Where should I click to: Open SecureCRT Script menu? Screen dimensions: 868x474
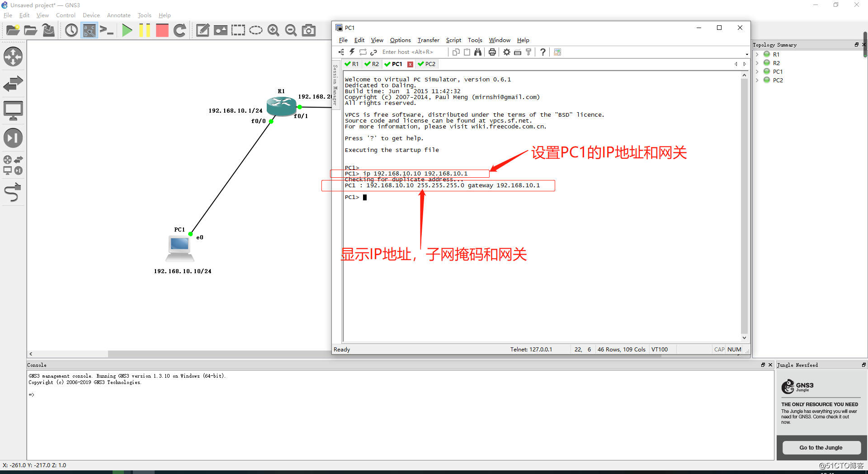coord(453,40)
